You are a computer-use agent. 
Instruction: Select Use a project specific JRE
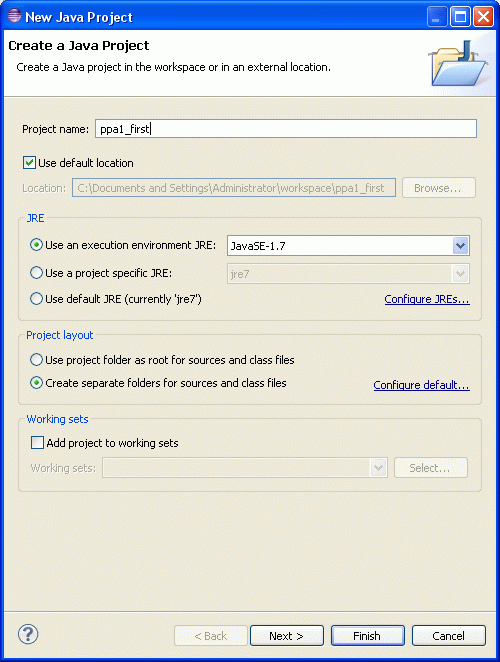coord(36,273)
